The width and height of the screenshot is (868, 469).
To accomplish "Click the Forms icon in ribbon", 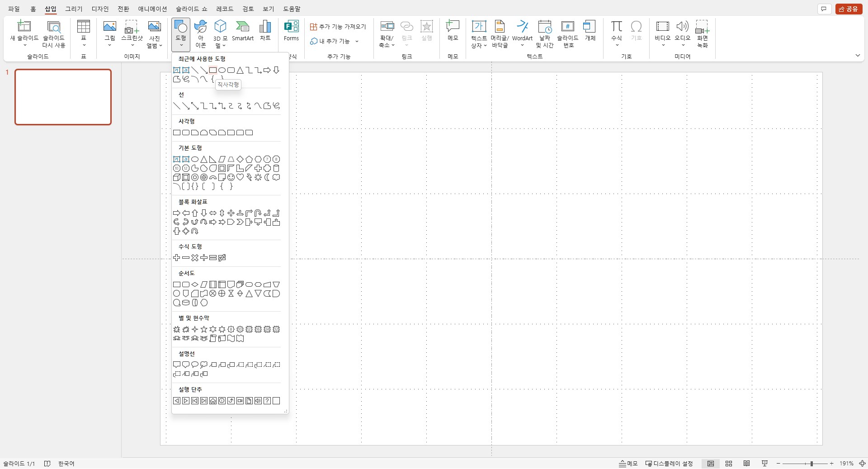I will 291,31.
